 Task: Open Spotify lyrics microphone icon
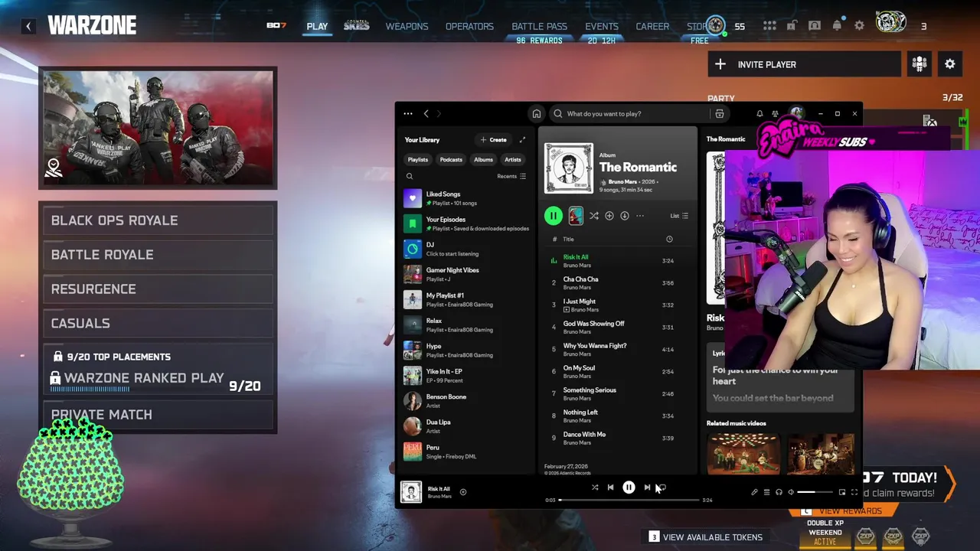754,492
